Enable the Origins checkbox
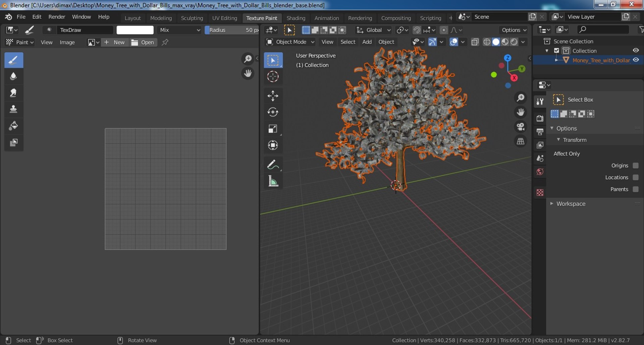 pos(636,165)
